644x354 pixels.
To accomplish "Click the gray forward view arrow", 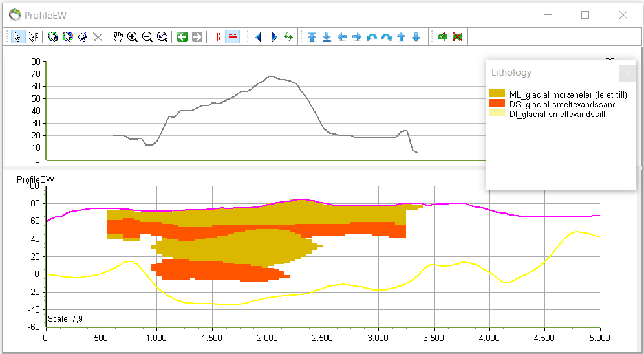I will 197,37.
